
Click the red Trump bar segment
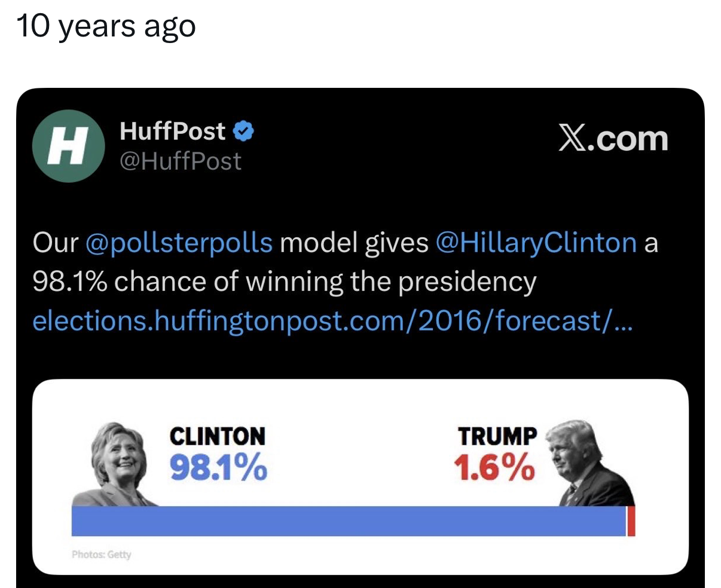tap(631, 521)
